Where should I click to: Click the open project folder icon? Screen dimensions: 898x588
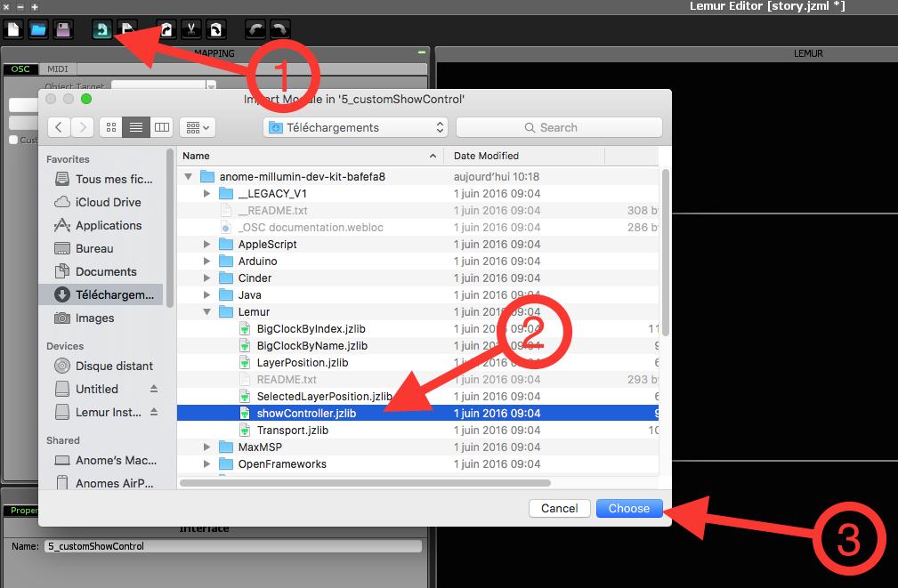[x=38, y=29]
